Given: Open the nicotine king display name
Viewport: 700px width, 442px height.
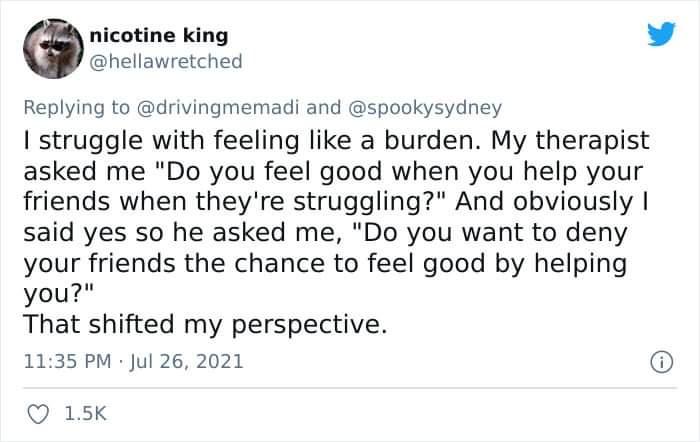Looking at the screenshot, I should pyautogui.click(x=159, y=36).
